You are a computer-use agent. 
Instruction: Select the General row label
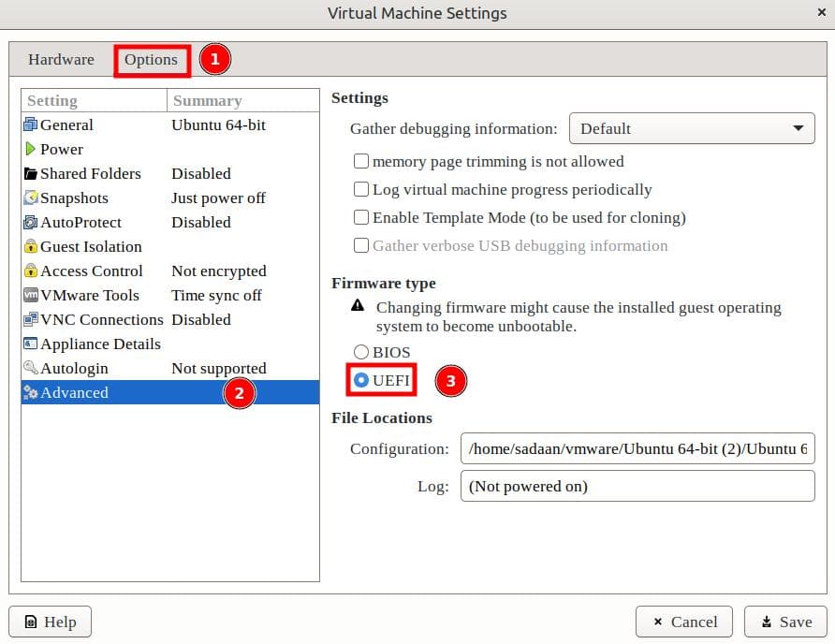(66, 124)
